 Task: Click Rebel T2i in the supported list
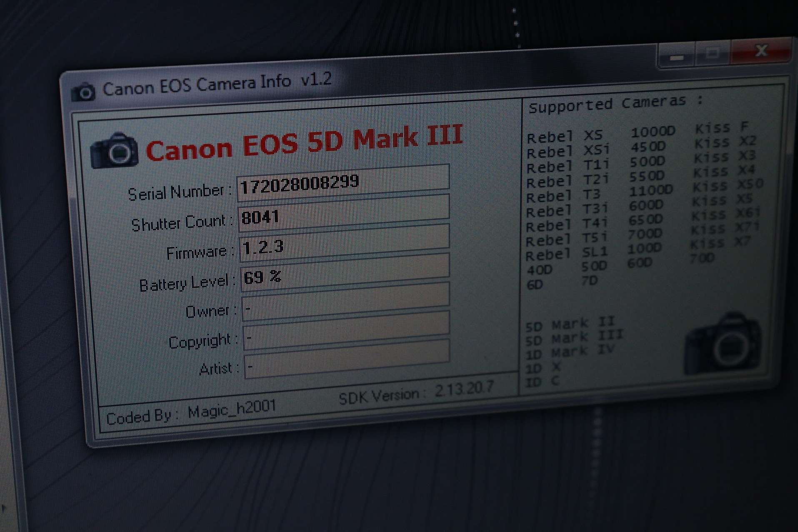pos(567,180)
